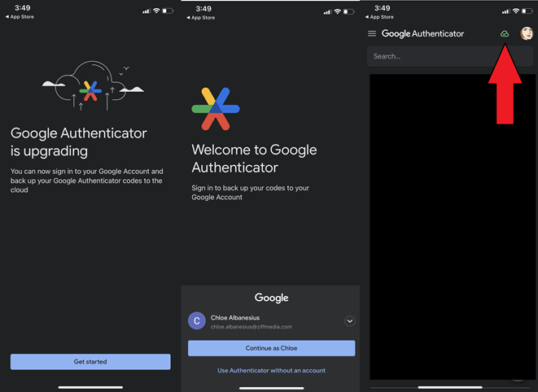
Task: Tap the green cloud sync icon
Action: (x=505, y=33)
